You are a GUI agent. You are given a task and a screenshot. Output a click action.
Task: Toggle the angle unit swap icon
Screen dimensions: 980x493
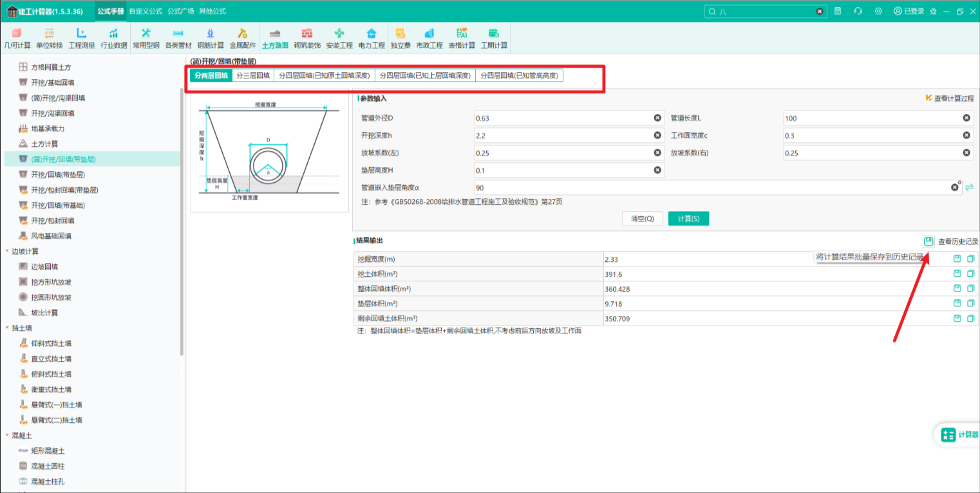click(x=969, y=187)
